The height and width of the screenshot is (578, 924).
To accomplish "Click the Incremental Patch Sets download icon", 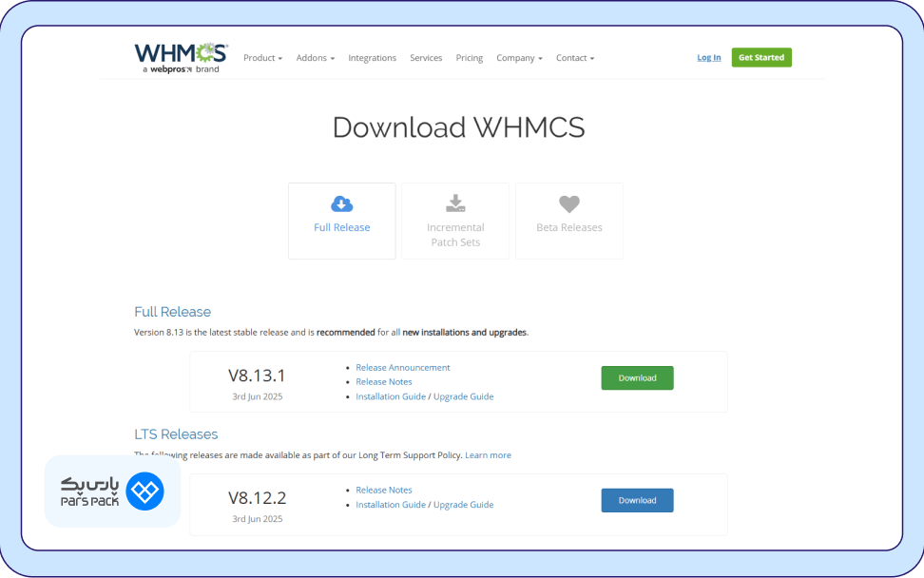I will [x=454, y=203].
